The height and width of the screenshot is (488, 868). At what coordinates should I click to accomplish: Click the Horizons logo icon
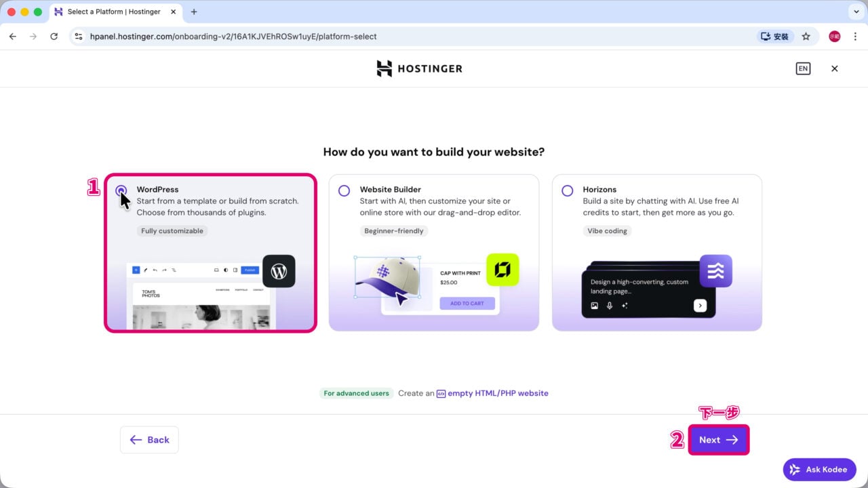click(716, 271)
